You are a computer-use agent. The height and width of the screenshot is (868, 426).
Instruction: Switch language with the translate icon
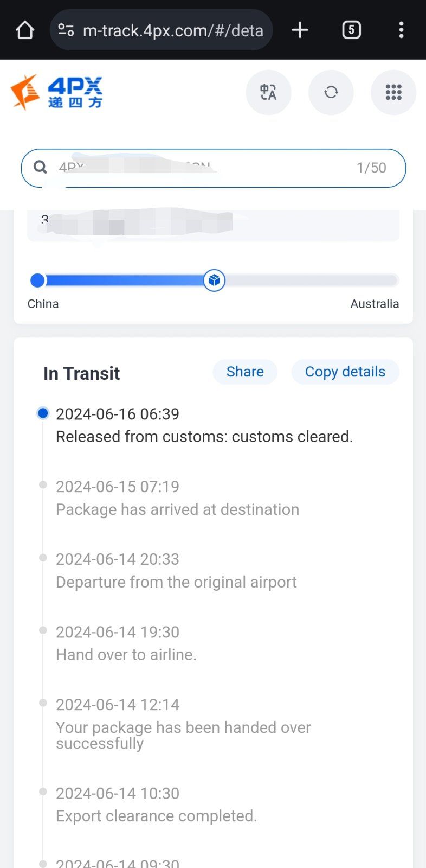pos(268,92)
